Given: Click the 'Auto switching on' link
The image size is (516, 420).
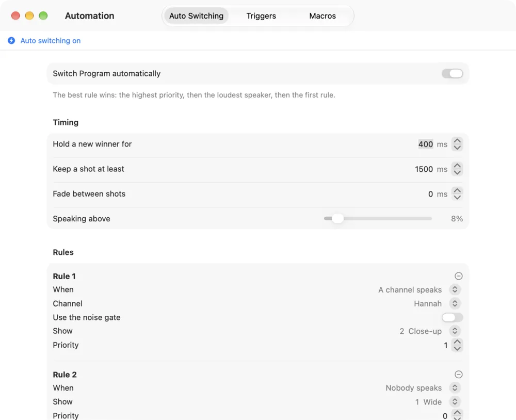Looking at the screenshot, I should 51,40.
